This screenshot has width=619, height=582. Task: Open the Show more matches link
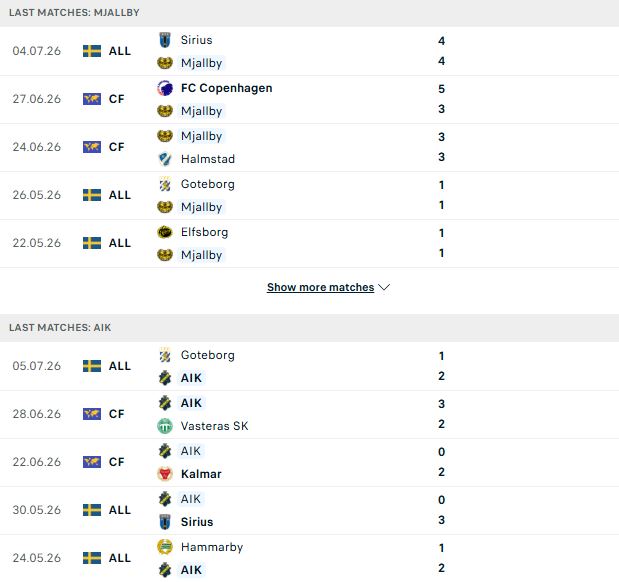click(x=321, y=287)
